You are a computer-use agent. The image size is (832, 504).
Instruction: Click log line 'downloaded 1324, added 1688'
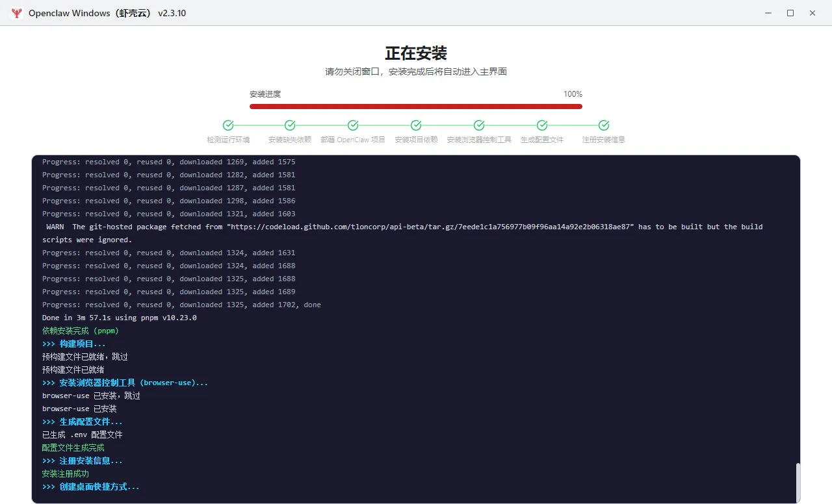click(x=169, y=266)
